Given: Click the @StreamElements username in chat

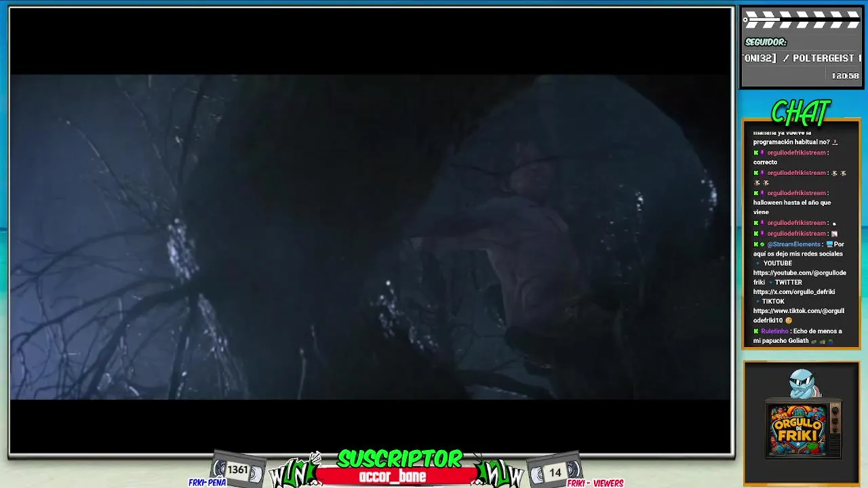Looking at the screenshot, I should click(x=793, y=244).
